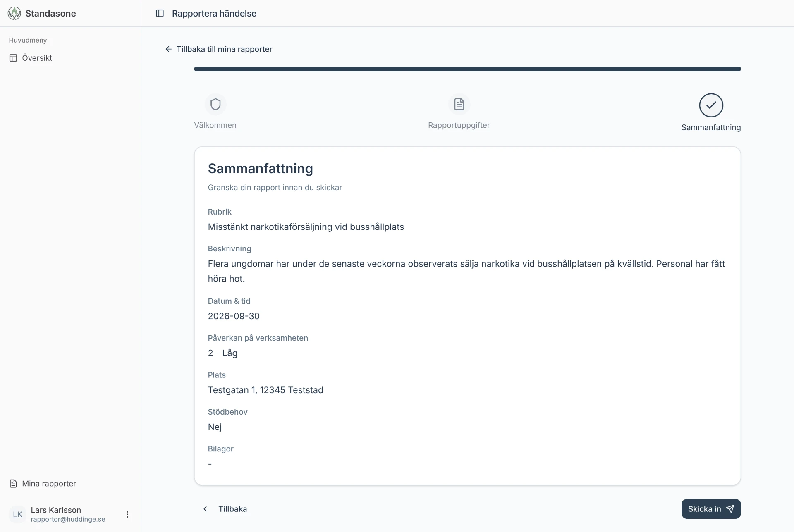The height and width of the screenshot is (532, 794).
Task: Click the Välkommen shield step icon
Action: tap(215, 104)
